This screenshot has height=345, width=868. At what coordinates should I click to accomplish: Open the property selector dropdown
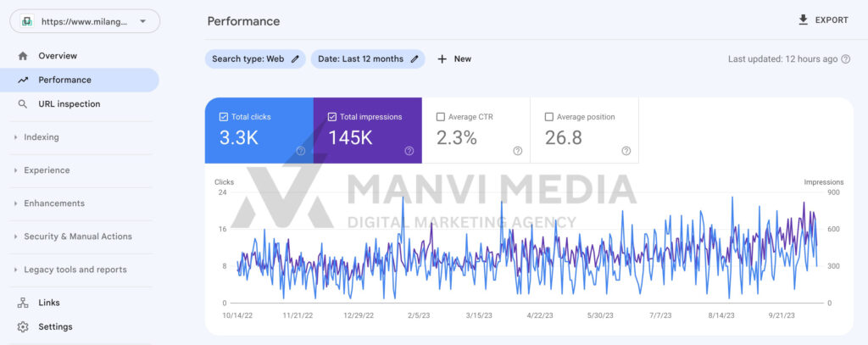pyautogui.click(x=85, y=21)
